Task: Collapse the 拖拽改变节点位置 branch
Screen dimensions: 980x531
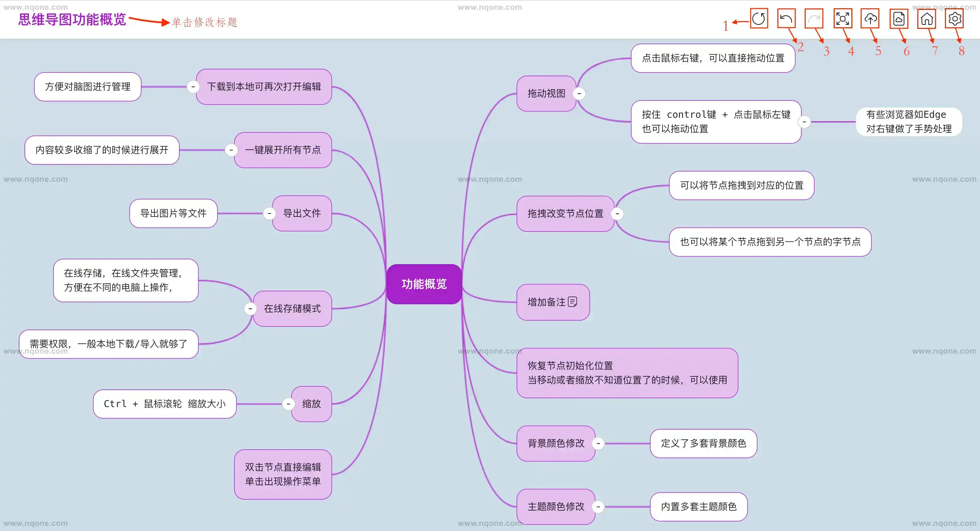Action: pyautogui.click(x=618, y=213)
